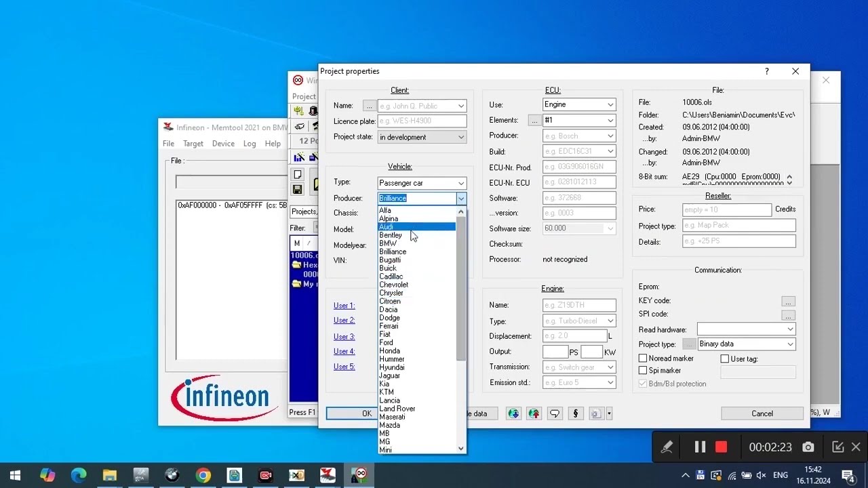Stop the screen recording with red square

721,447
